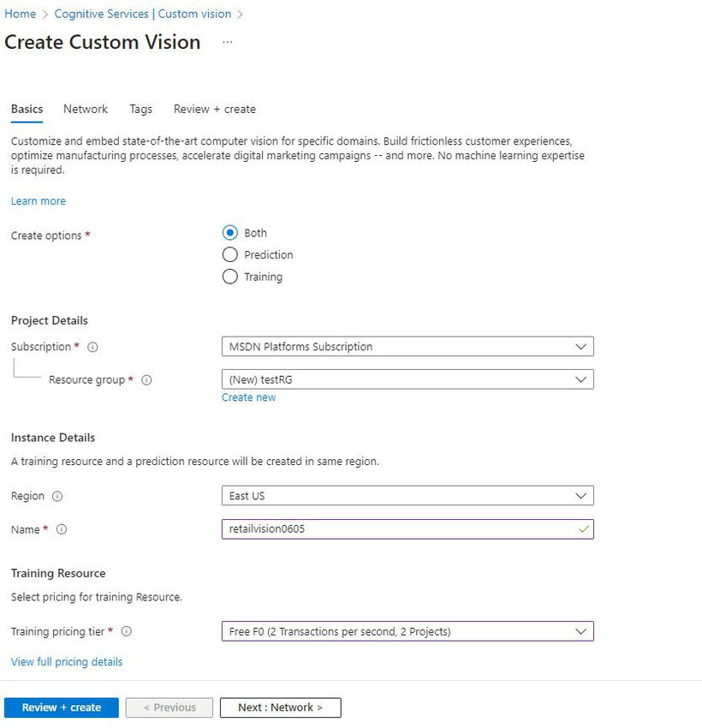
Task: Click the Training pricing tier info icon
Action: 126,631
